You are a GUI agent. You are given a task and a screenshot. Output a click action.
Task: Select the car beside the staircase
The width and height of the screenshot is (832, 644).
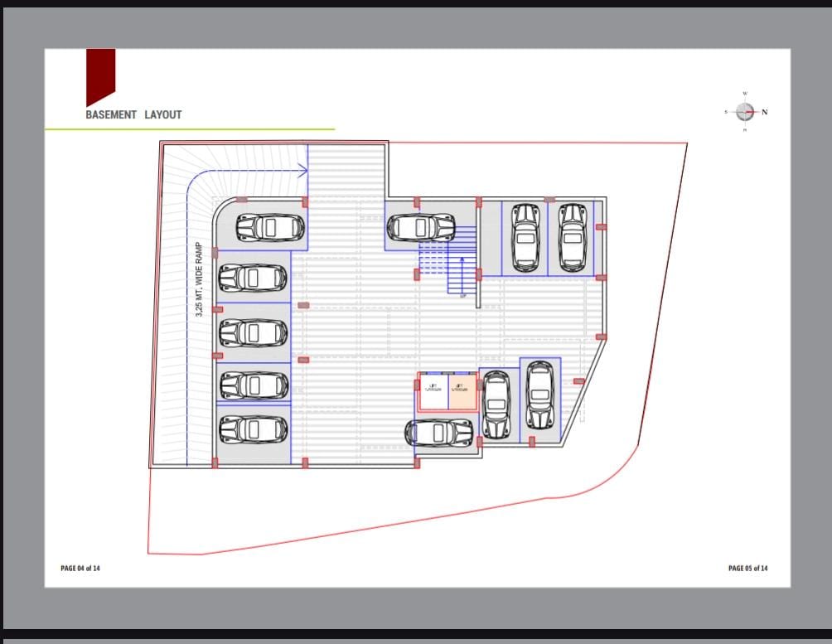[421, 227]
